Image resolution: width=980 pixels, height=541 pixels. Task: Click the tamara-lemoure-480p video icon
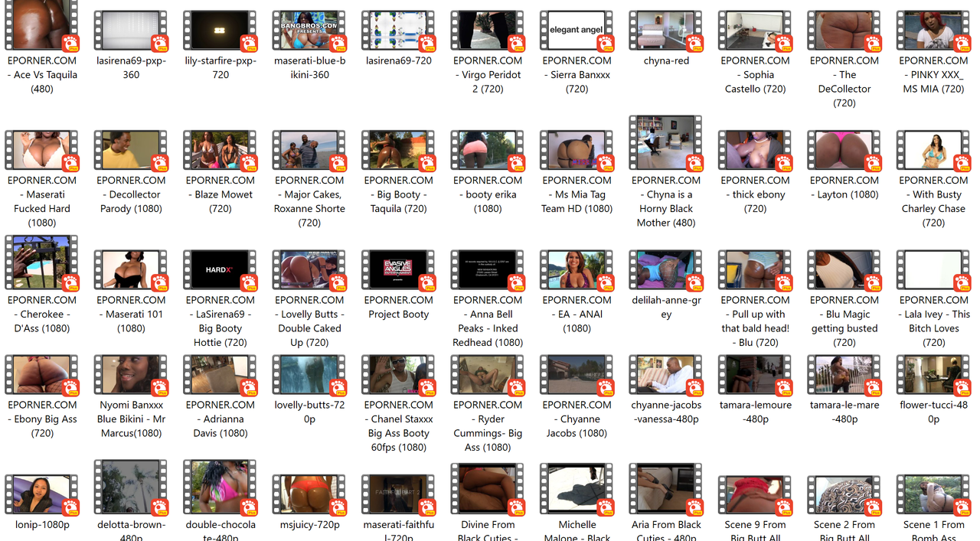coord(755,375)
